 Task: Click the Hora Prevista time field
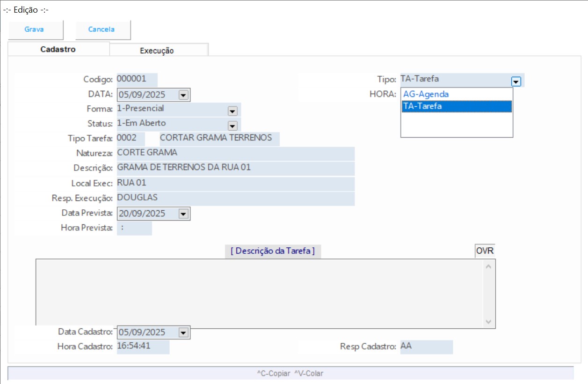click(x=134, y=228)
